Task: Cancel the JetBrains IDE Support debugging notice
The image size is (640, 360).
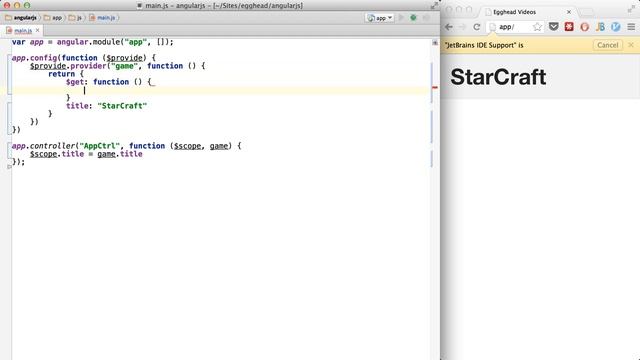Action: 607,45
